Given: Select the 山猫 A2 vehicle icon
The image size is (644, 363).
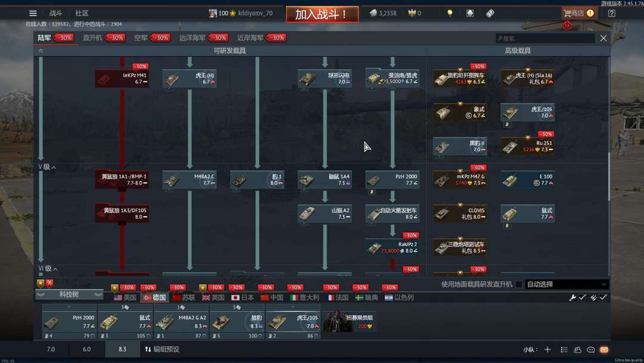Looking at the screenshot, I should point(324,213).
